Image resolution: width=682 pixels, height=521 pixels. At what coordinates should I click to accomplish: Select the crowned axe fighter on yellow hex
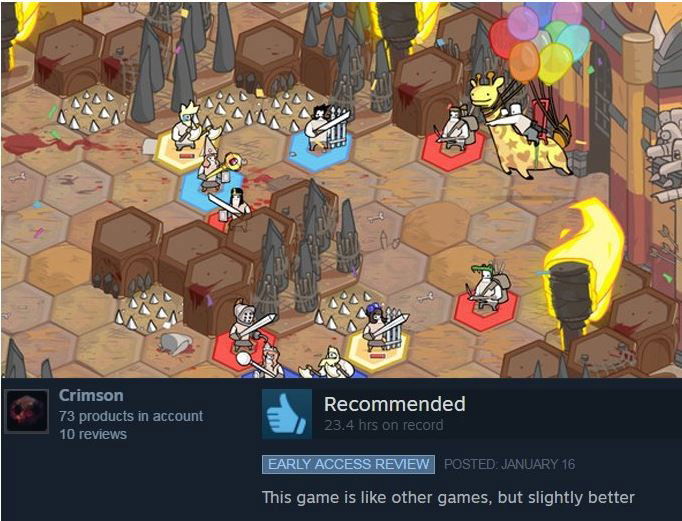[x=185, y=127]
